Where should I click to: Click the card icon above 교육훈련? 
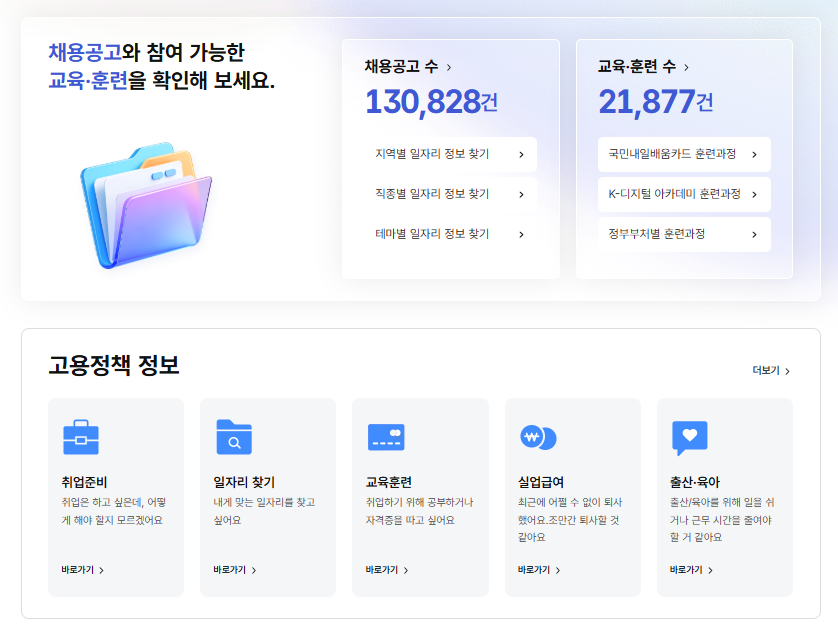coord(386,437)
